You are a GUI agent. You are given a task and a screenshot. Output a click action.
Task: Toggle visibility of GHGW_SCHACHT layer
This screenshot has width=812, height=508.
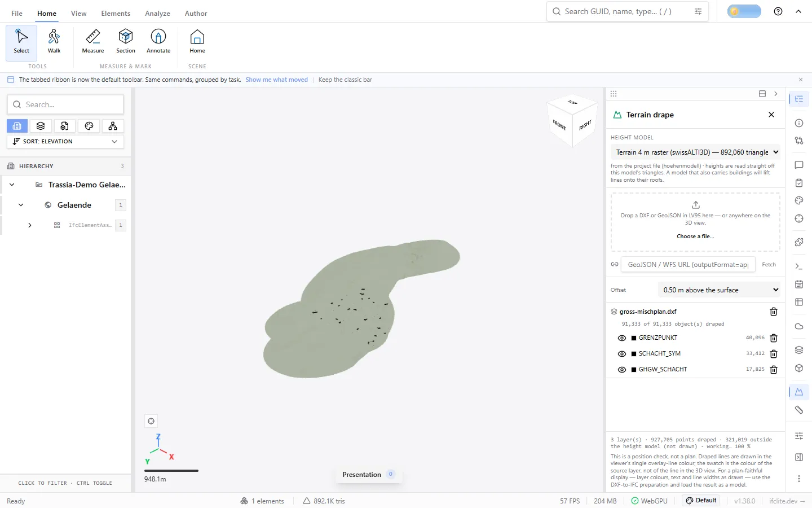622,370
